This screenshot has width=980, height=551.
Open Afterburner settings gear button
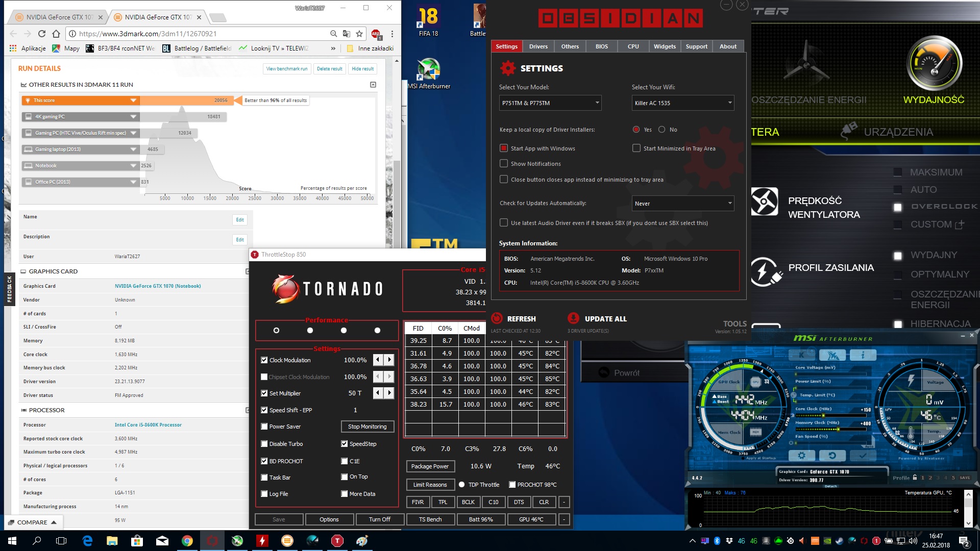tap(801, 455)
